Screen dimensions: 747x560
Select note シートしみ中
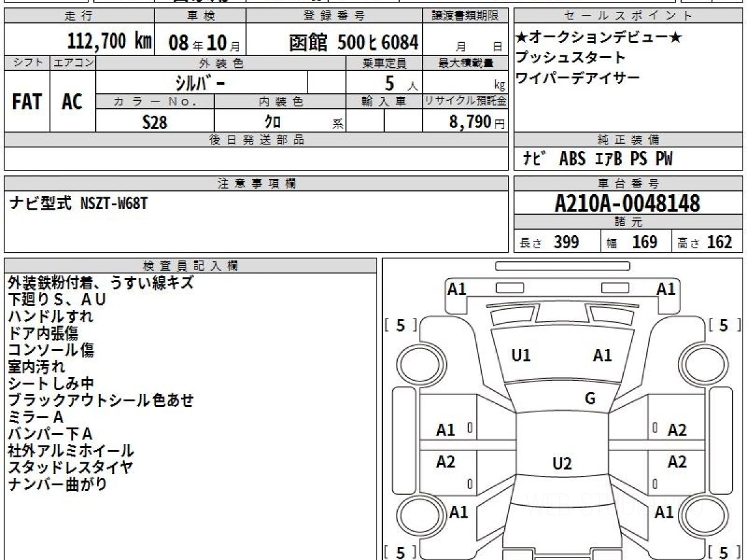click(51, 383)
